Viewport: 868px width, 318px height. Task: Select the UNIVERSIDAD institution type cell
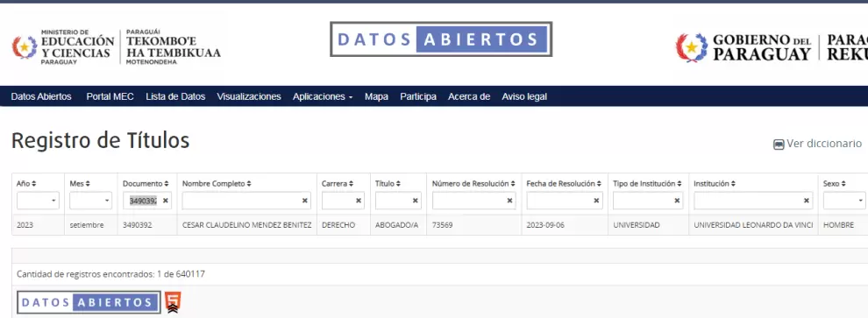(648, 226)
